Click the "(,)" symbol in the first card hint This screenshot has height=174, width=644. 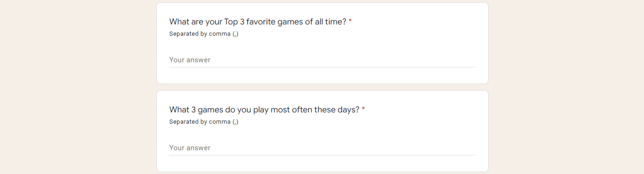pyautogui.click(x=236, y=34)
